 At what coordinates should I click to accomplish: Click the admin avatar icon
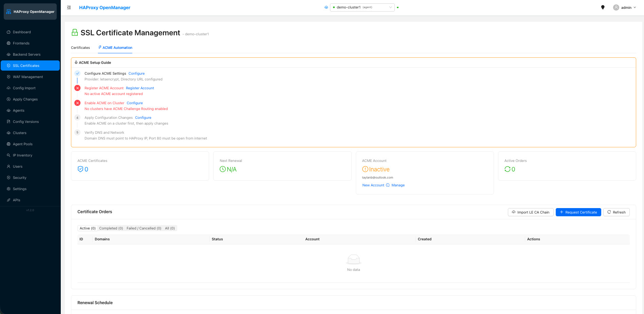click(616, 7)
